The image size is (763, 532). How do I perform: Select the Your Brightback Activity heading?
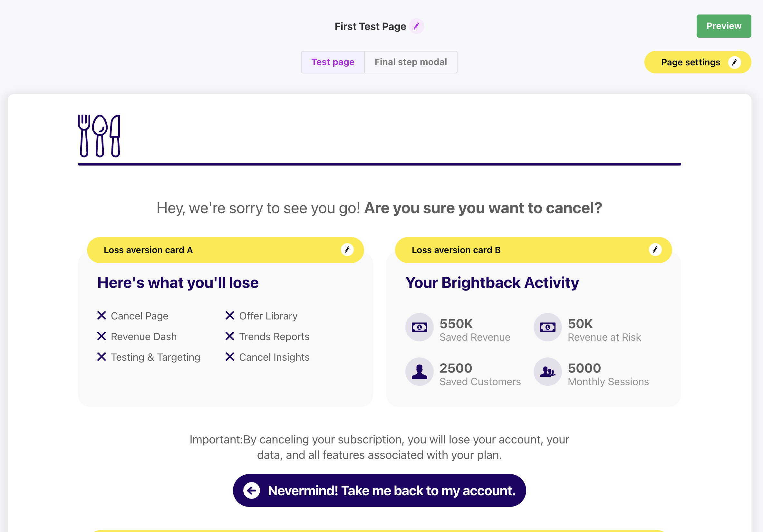tap(492, 283)
